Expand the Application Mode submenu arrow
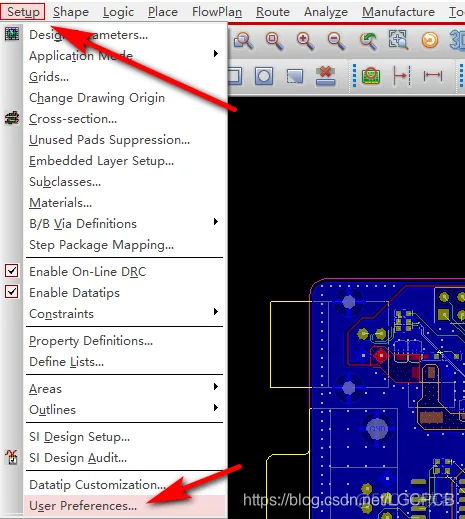This screenshot has width=465, height=519. [x=216, y=54]
